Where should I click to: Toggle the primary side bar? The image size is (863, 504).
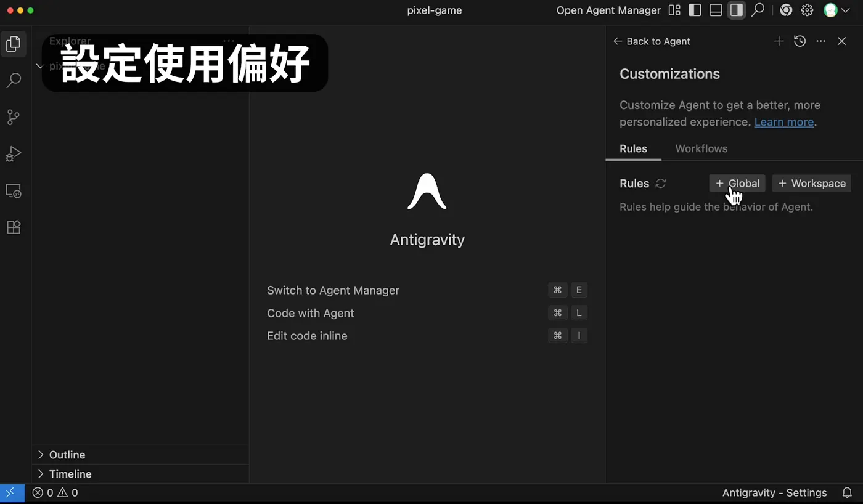(x=695, y=10)
